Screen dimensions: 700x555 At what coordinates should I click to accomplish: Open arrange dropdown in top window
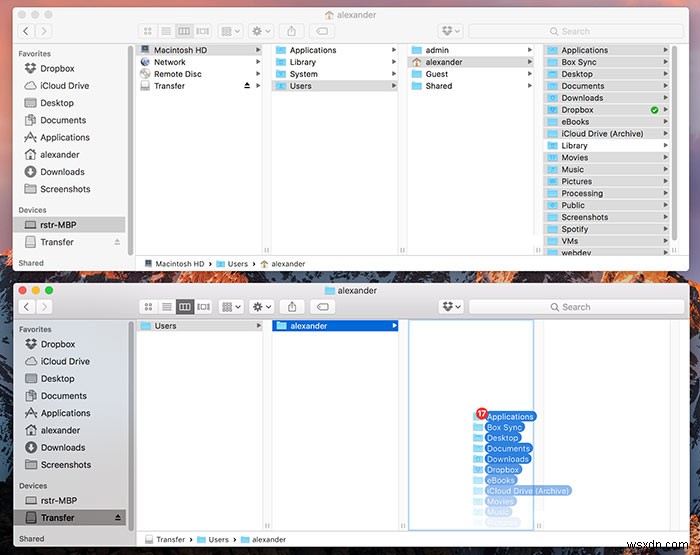pyautogui.click(x=230, y=31)
